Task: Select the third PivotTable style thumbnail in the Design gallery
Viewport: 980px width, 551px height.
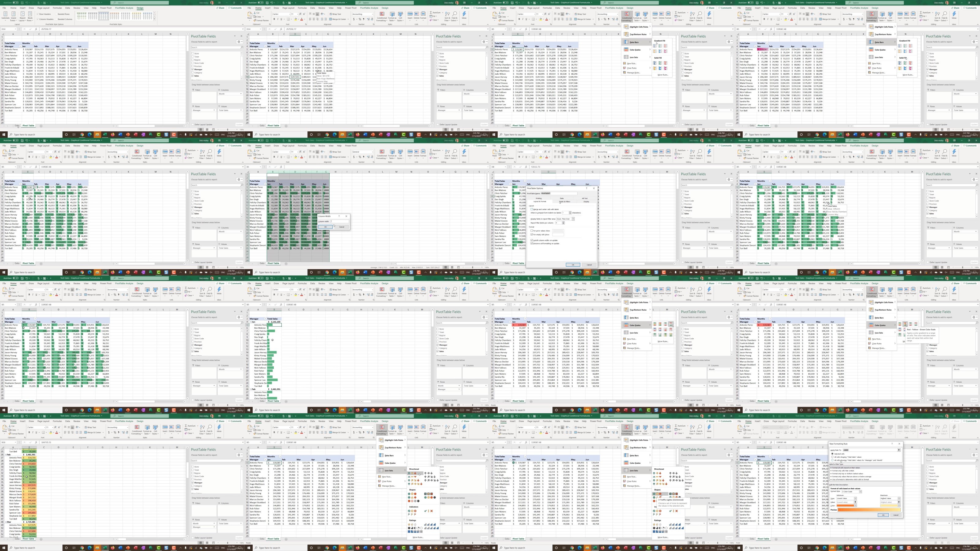Action: coord(104,16)
